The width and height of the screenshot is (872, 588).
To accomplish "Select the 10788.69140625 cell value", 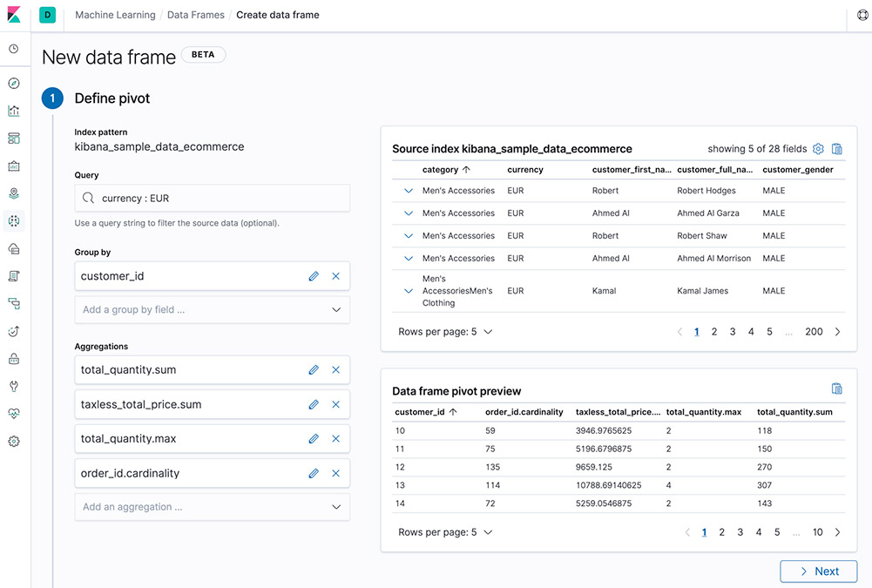I will [x=608, y=485].
